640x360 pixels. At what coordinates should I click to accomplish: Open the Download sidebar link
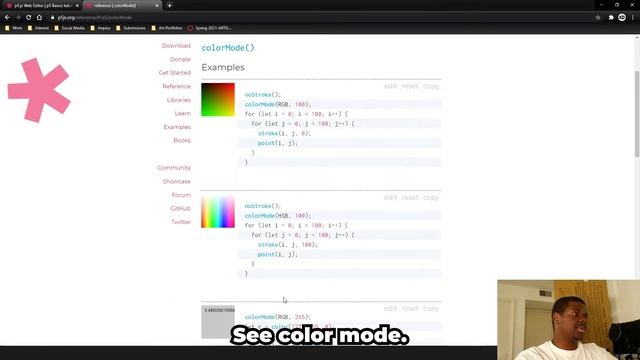176,46
